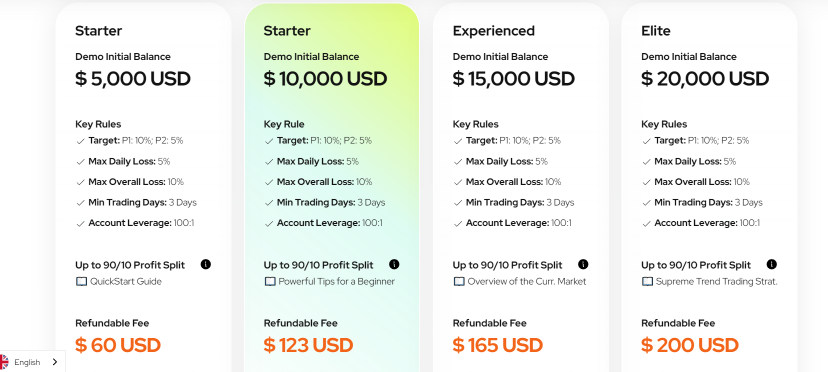
Task: Click the $60 USD refundable fee price
Action: click(x=118, y=346)
